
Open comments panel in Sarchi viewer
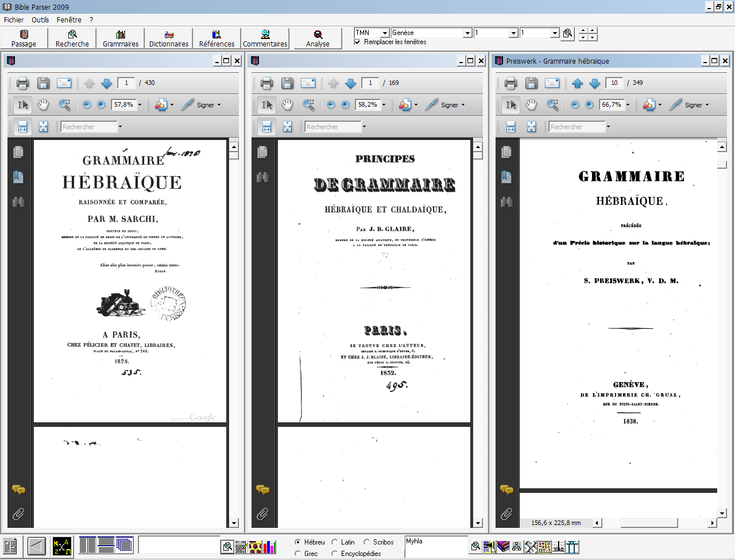pyautogui.click(x=18, y=489)
